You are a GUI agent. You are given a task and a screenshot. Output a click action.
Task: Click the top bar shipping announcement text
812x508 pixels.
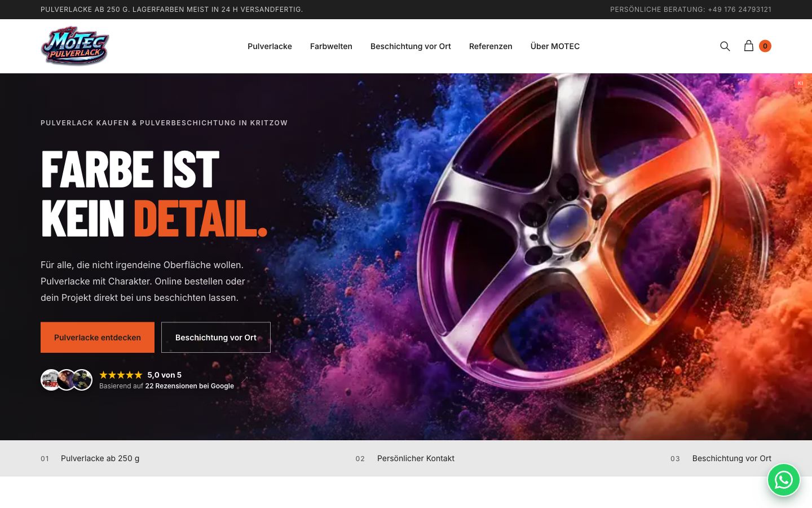coord(172,10)
